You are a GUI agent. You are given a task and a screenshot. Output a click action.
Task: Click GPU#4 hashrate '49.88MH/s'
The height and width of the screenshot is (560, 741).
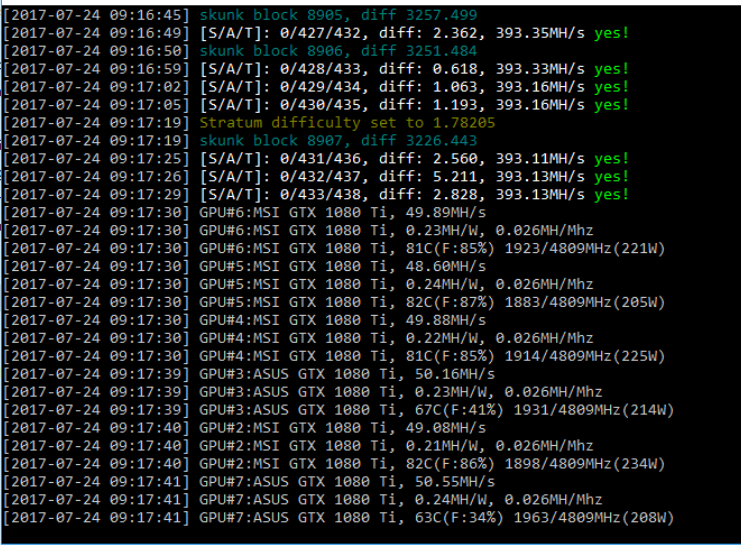445,320
